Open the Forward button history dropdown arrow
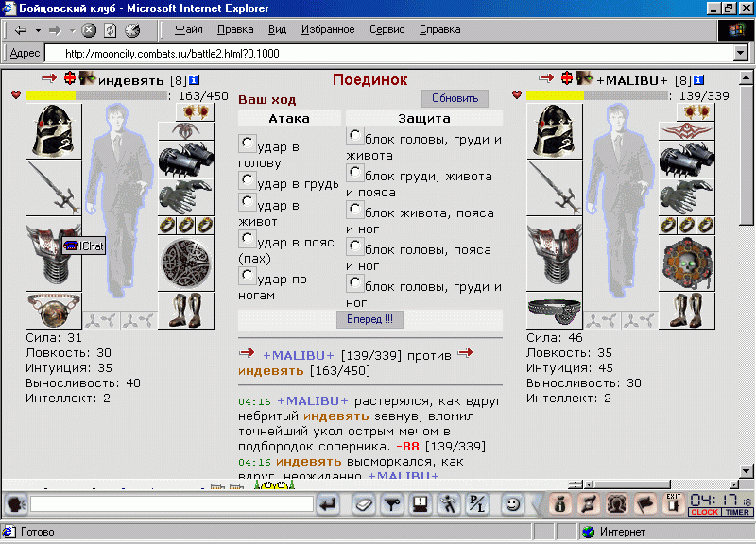The height and width of the screenshot is (544, 756). [73, 30]
